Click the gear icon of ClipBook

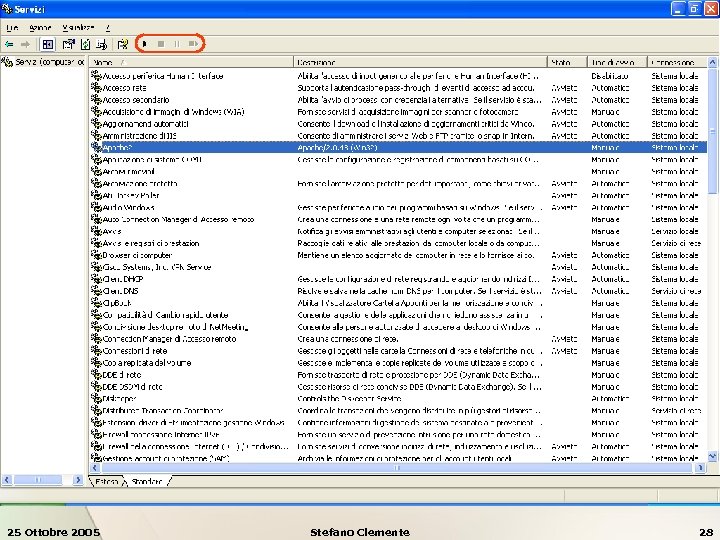[x=96, y=302]
